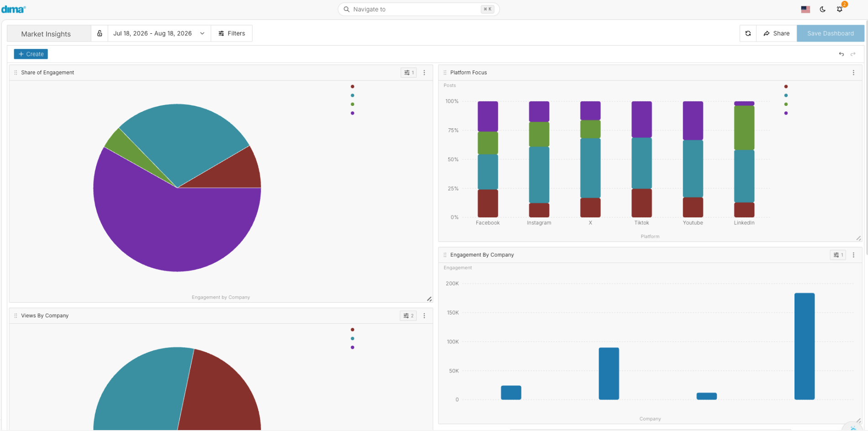This screenshot has height=431, width=868.
Task: Focus the Navigate to search field
Action: (x=419, y=9)
